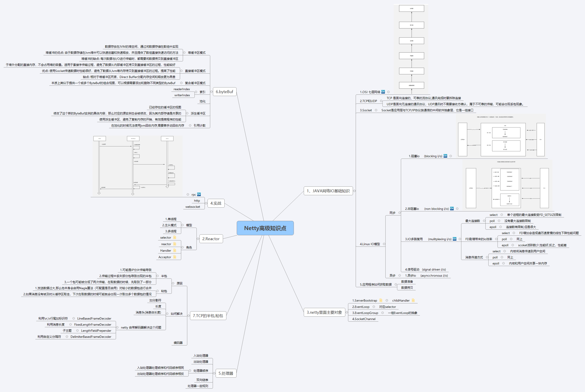Screen dimensions: 585x392
Task: Collapse the 2.Reactor branch
Action: pos(198,239)
